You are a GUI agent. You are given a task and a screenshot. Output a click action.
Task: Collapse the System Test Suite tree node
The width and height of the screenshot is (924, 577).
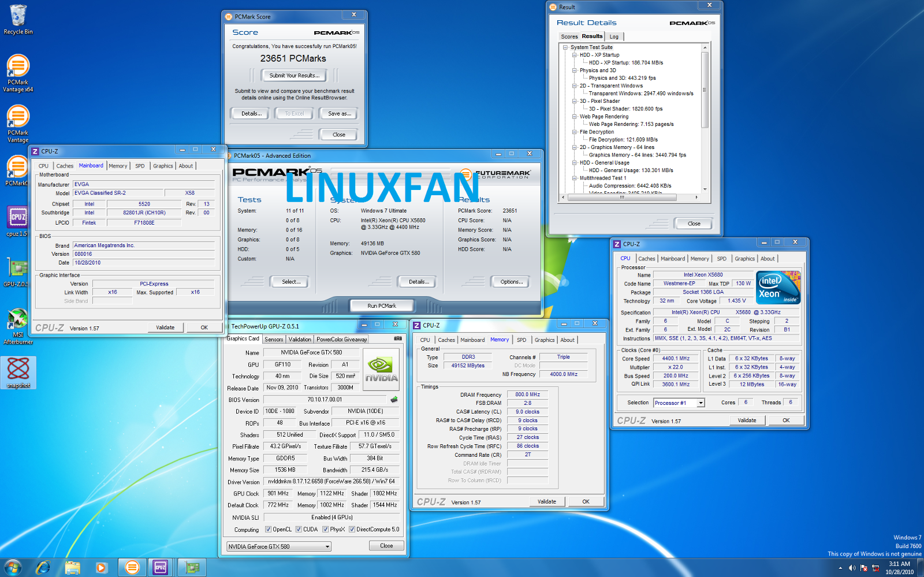click(565, 47)
